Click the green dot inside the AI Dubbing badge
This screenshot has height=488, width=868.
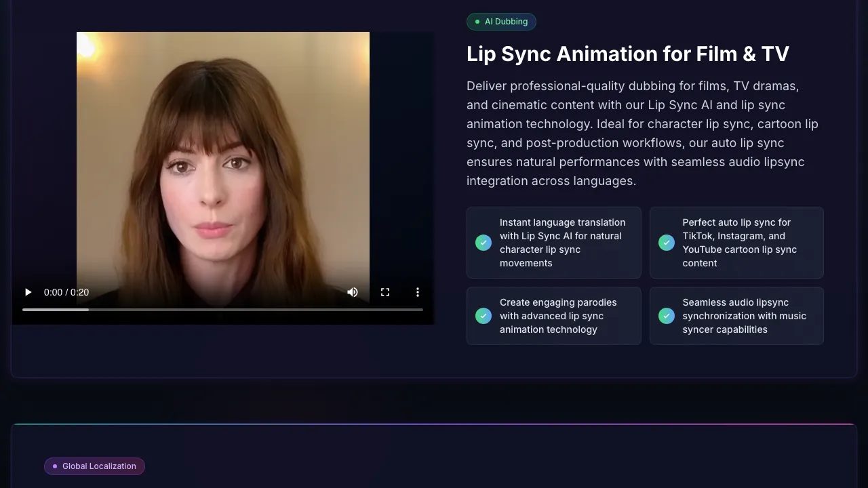(x=475, y=21)
